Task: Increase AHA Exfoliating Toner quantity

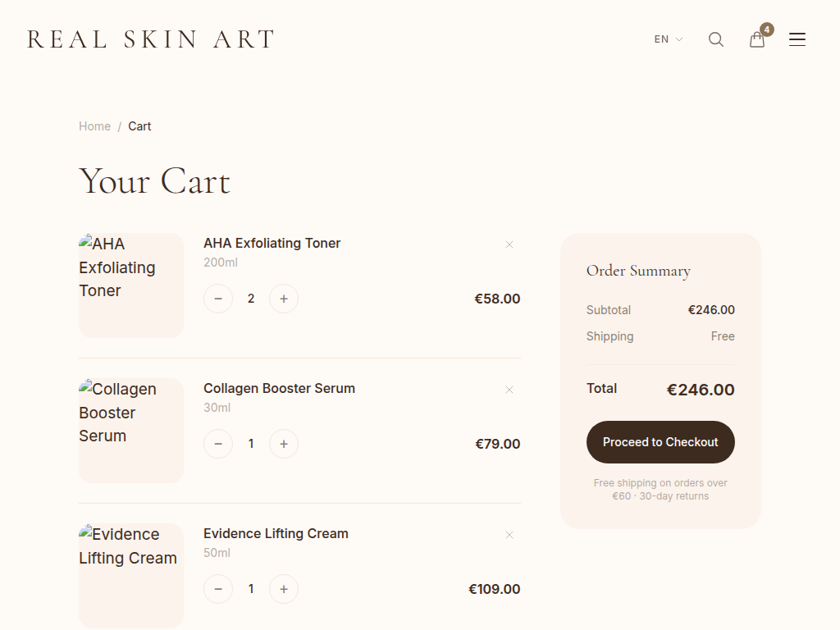Action: click(x=284, y=299)
